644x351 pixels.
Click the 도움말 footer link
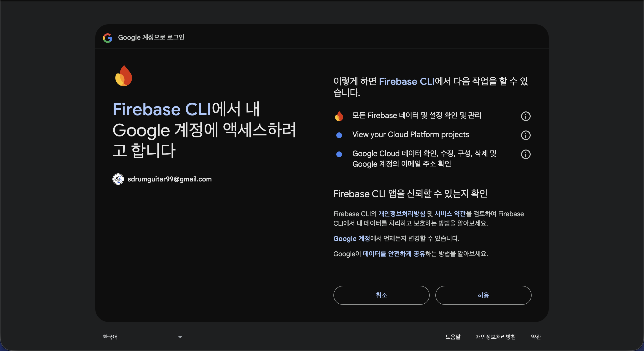point(453,337)
